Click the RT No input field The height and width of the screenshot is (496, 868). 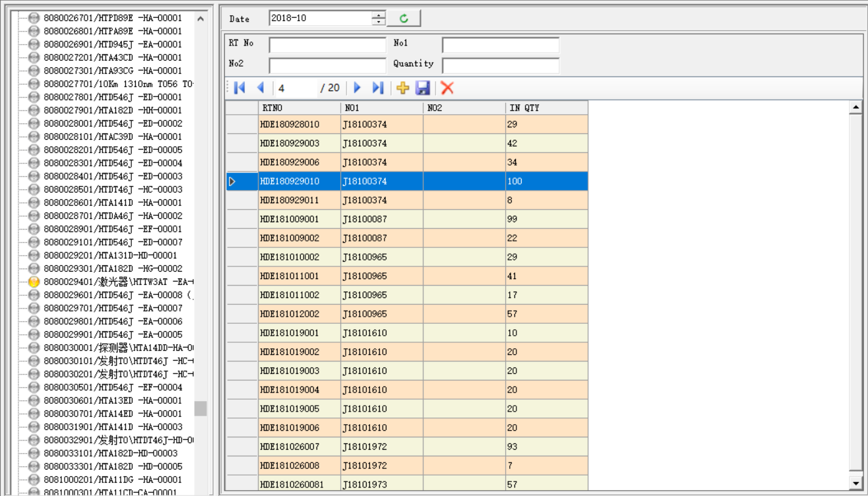coord(327,45)
